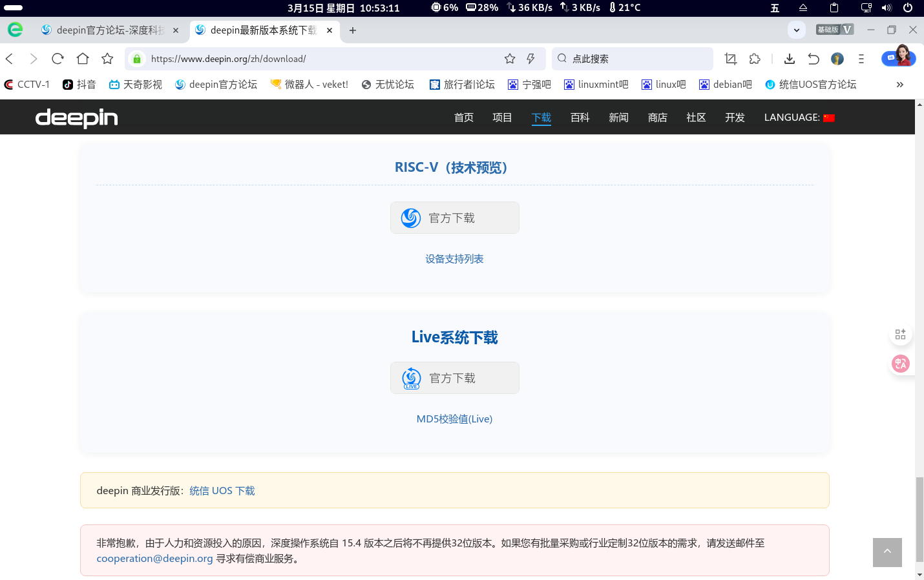Open the 统信 UOS 下载 link

(x=222, y=490)
